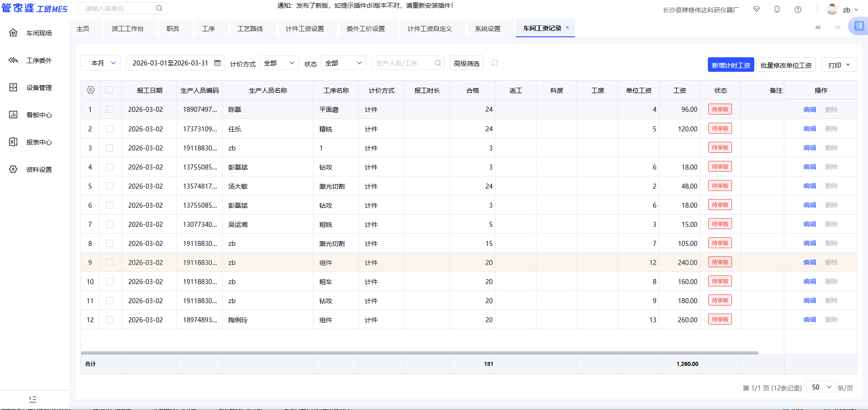Open the records-per-page dropdown showing 50
The width and height of the screenshot is (868, 410).
pos(821,387)
